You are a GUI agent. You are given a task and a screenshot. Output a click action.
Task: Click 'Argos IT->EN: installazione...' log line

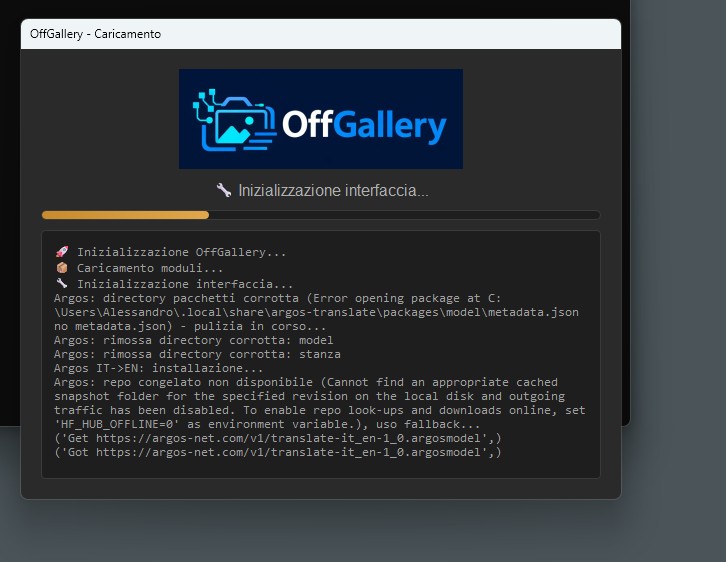[158, 368]
